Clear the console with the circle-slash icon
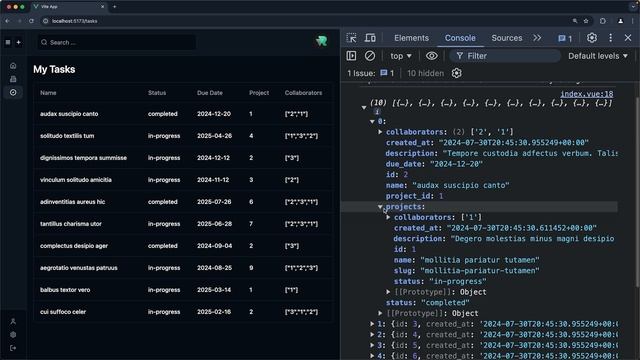This screenshot has width=640, height=360. tap(370, 56)
